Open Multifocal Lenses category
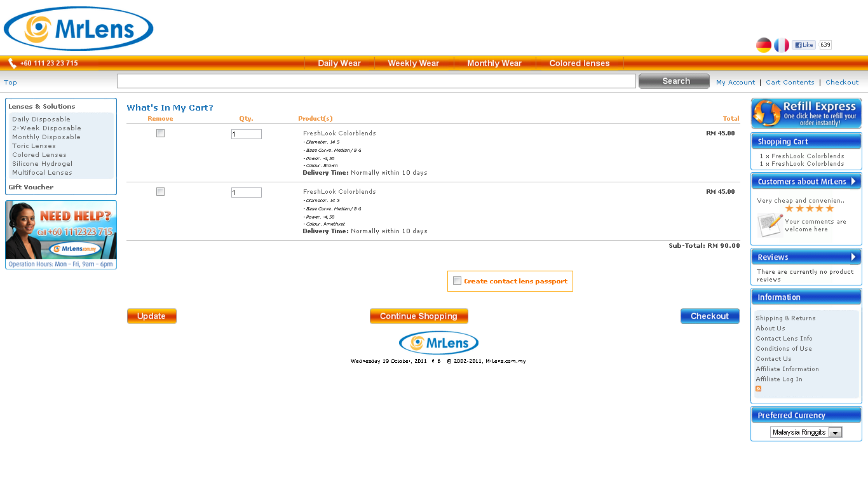 tap(42, 172)
